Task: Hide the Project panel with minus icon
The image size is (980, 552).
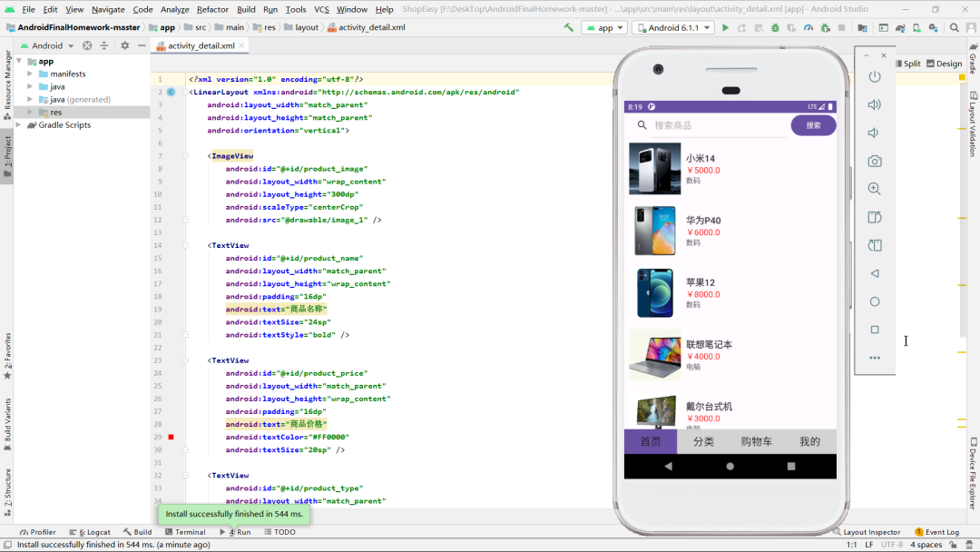Action: point(142,45)
